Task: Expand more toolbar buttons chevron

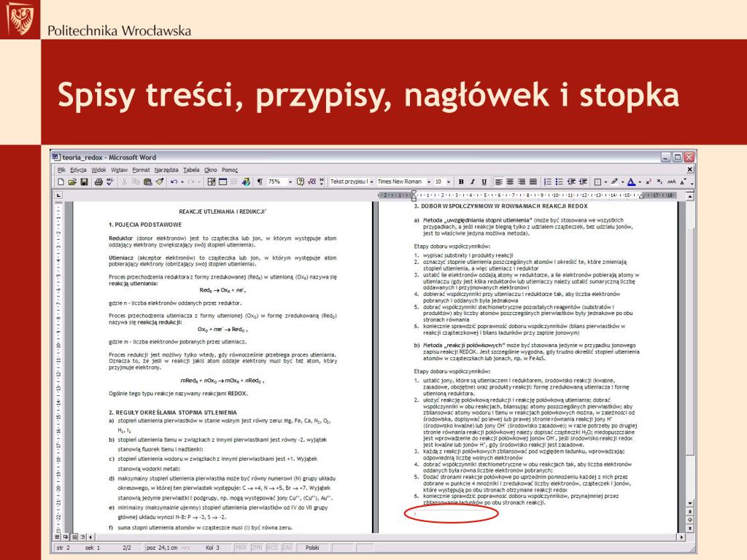Action: [322, 182]
